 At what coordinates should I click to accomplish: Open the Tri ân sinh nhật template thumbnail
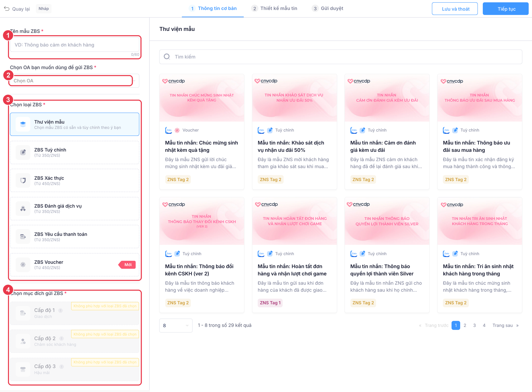479,221
